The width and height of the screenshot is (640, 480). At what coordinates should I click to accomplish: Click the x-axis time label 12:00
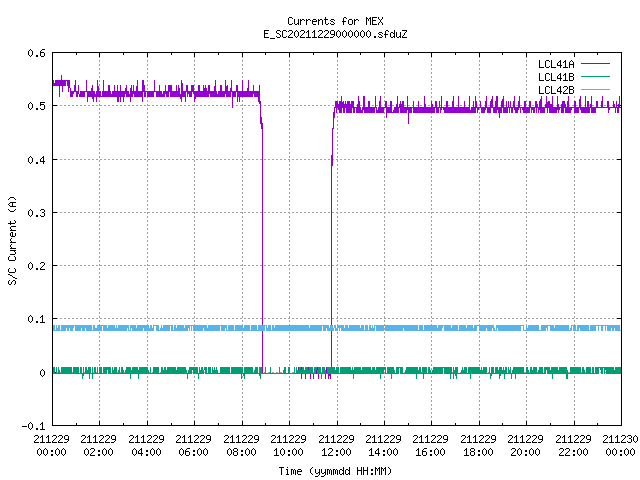(x=336, y=452)
